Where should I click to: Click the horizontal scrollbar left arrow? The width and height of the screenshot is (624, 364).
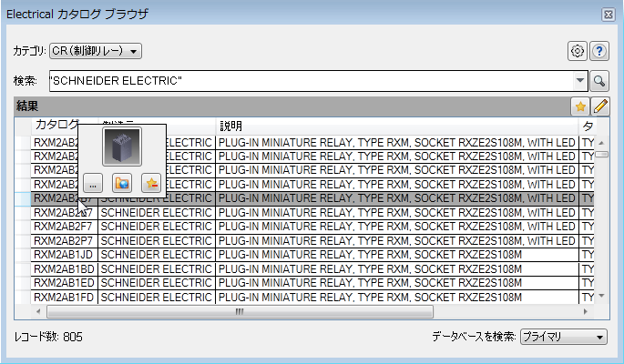38,311
